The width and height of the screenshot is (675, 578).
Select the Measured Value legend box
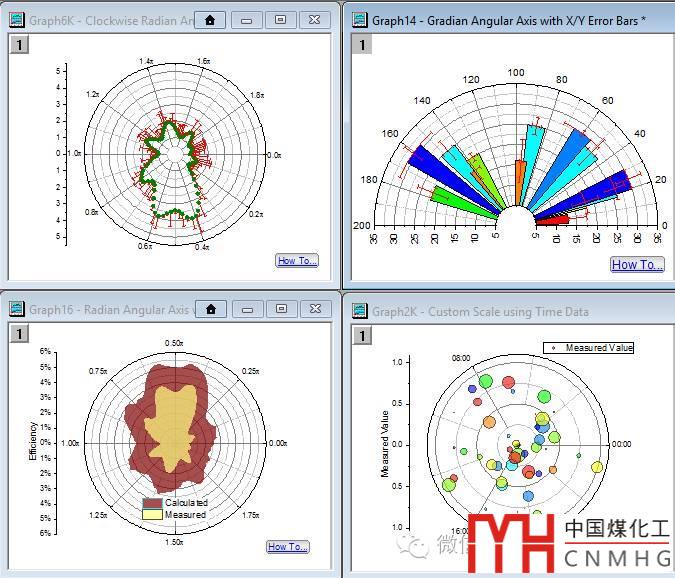coord(588,348)
